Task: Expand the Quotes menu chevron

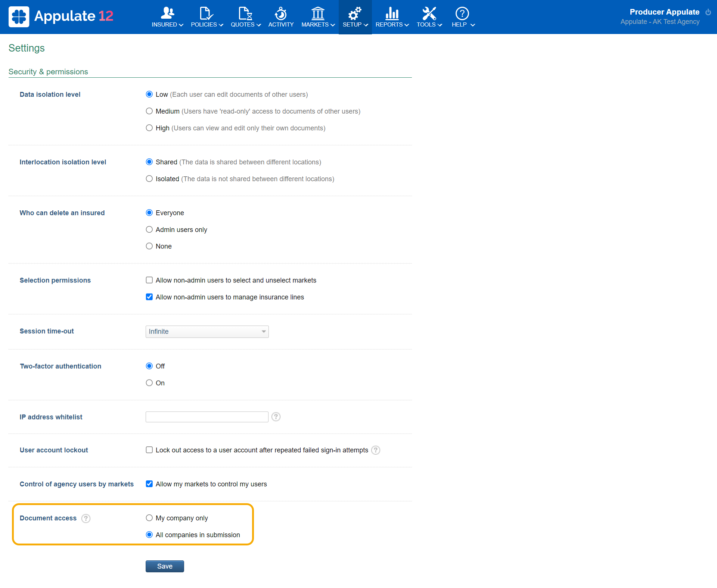Action: click(x=259, y=25)
